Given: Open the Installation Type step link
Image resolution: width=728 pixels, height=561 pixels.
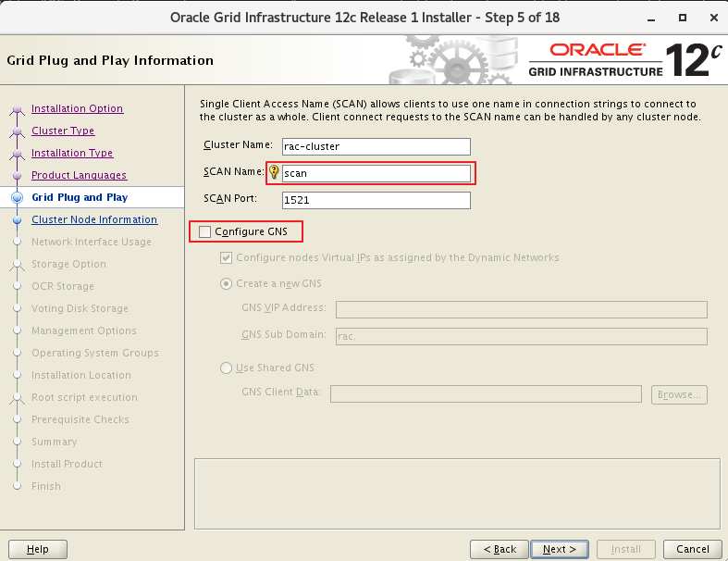Looking at the screenshot, I should (x=72, y=153).
